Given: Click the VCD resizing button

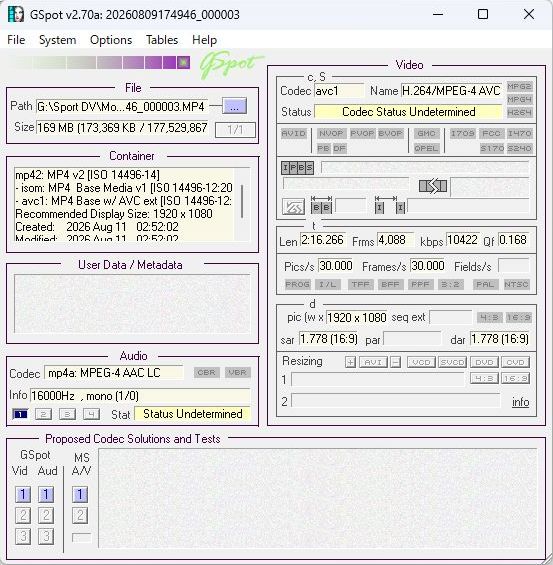Looking at the screenshot, I should point(421,362).
